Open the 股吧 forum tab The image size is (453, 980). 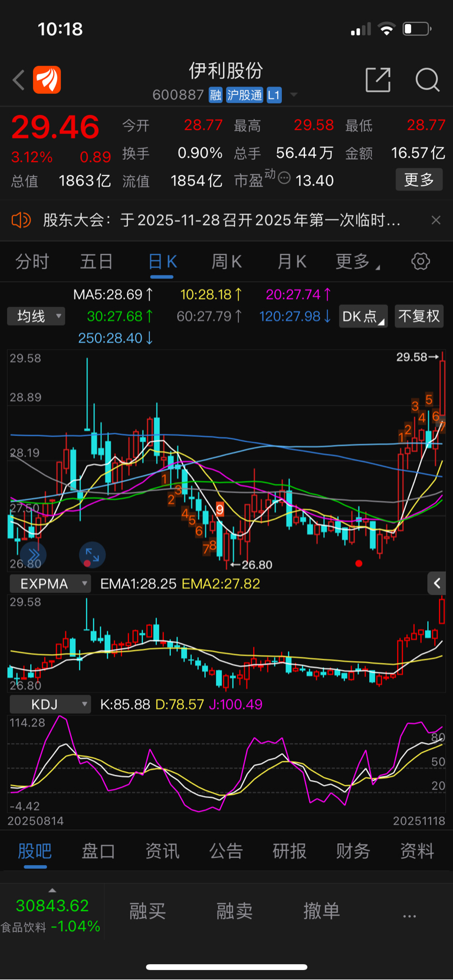[x=35, y=851]
